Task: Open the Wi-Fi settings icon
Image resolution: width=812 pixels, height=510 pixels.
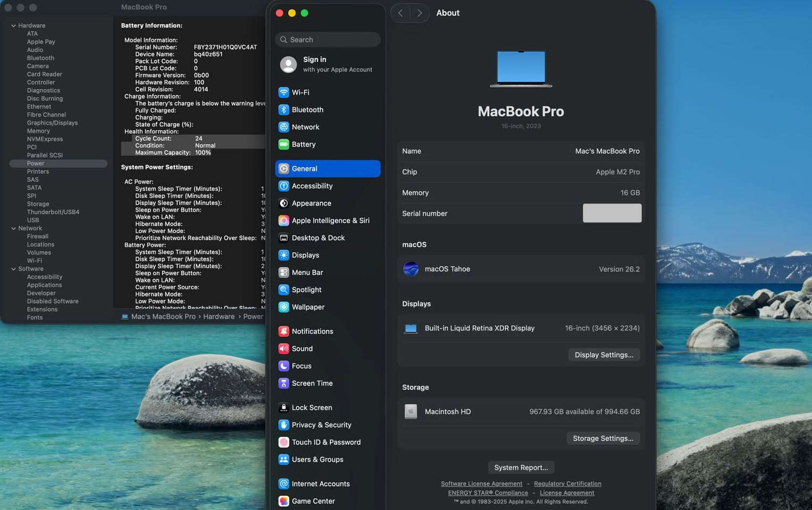Action: [x=284, y=92]
